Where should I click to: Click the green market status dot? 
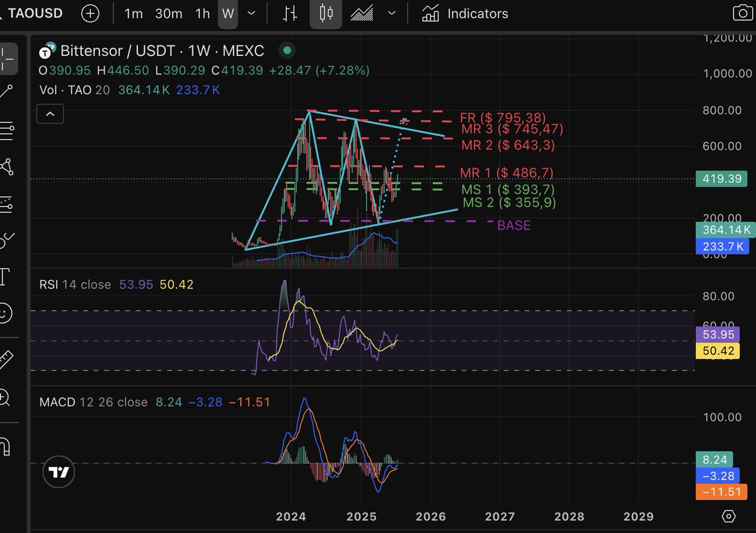287,50
